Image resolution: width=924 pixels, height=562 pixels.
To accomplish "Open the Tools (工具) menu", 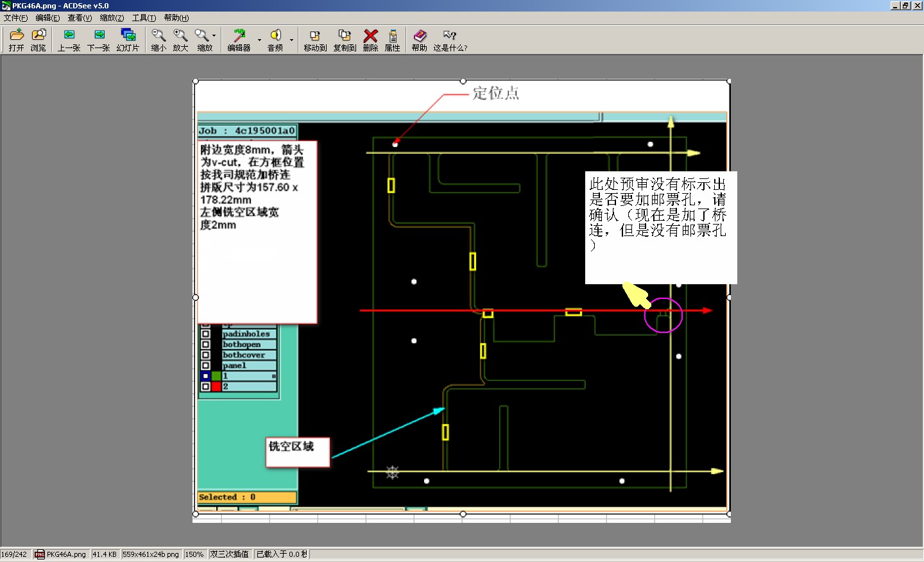I will [144, 18].
